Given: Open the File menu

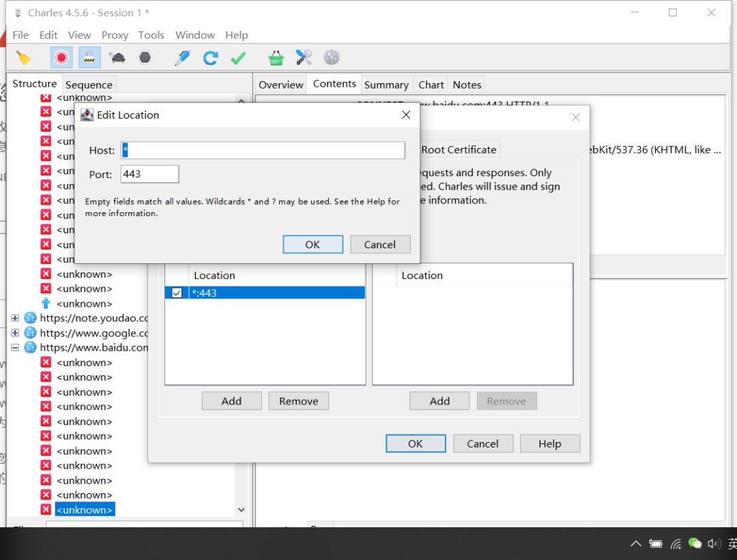Looking at the screenshot, I should coord(20,35).
